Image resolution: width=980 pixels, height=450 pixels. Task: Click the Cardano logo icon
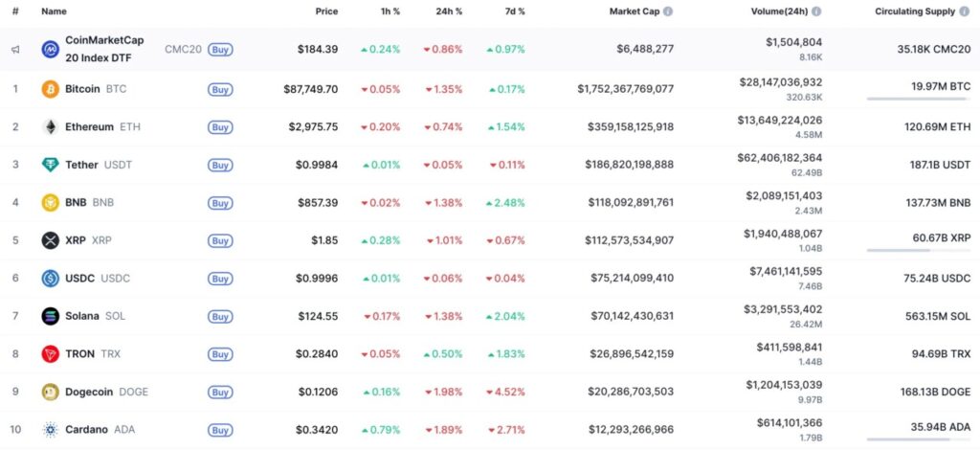50,430
